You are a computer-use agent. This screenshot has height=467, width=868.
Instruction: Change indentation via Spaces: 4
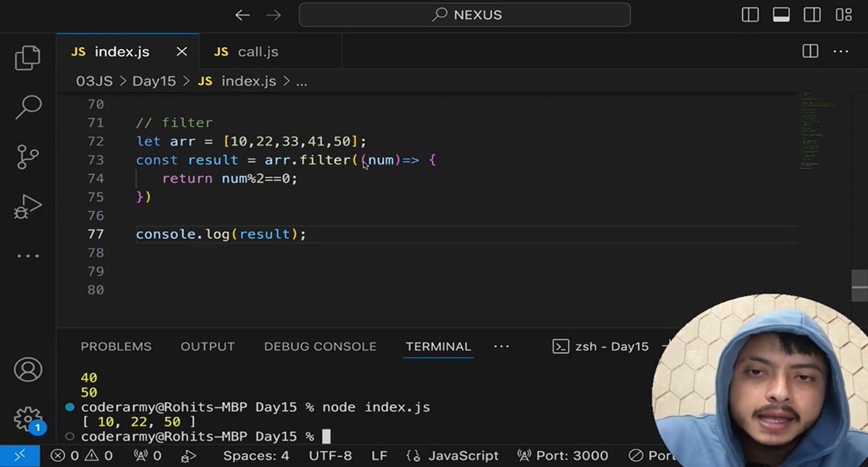(x=256, y=455)
